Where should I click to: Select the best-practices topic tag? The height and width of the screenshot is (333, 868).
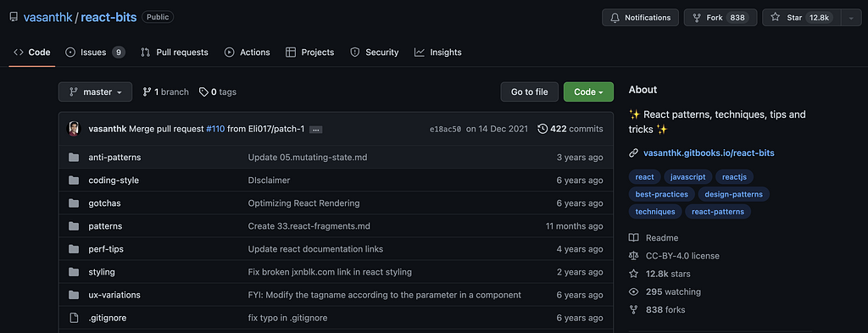coord(661,194)
